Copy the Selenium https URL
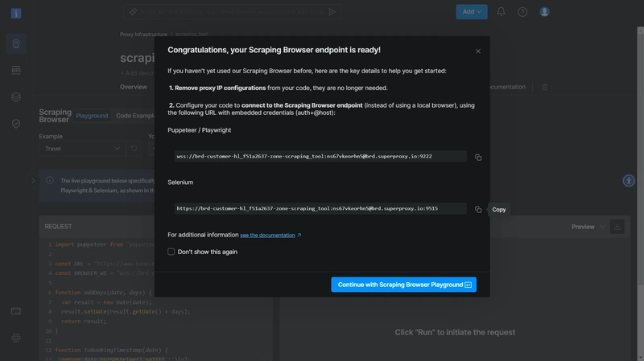This screenshot has height=361, width=644. [x=478, y=210]
